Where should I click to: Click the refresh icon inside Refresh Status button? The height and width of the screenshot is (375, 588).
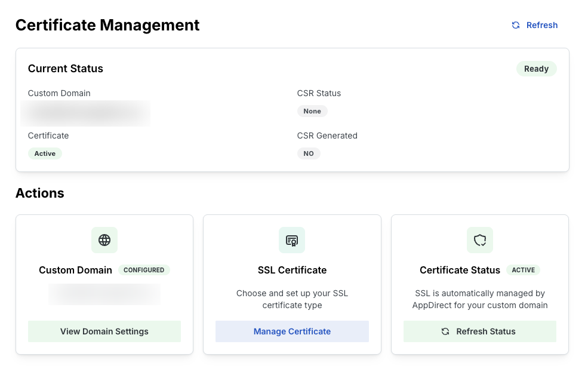coord(445,331)
